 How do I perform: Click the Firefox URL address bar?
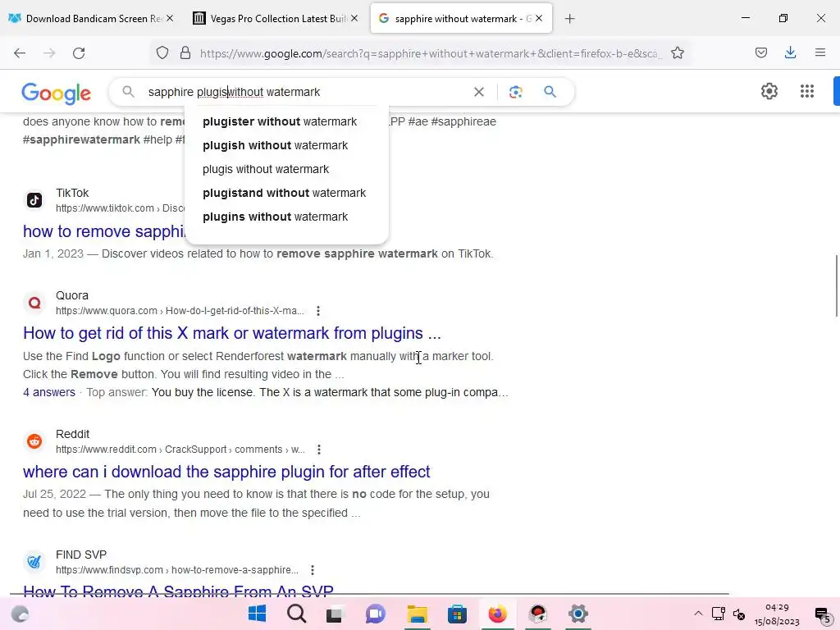[431, 53]
